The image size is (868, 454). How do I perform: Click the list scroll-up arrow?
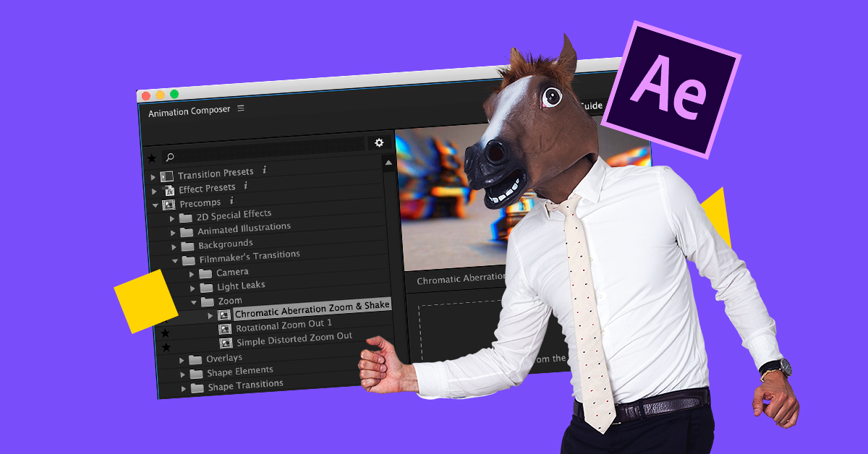click(x=389, y=164)
